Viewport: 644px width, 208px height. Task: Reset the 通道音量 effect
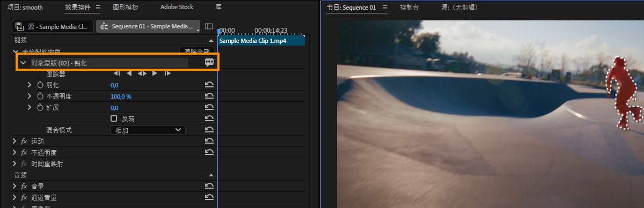click(x=209, y=197)
